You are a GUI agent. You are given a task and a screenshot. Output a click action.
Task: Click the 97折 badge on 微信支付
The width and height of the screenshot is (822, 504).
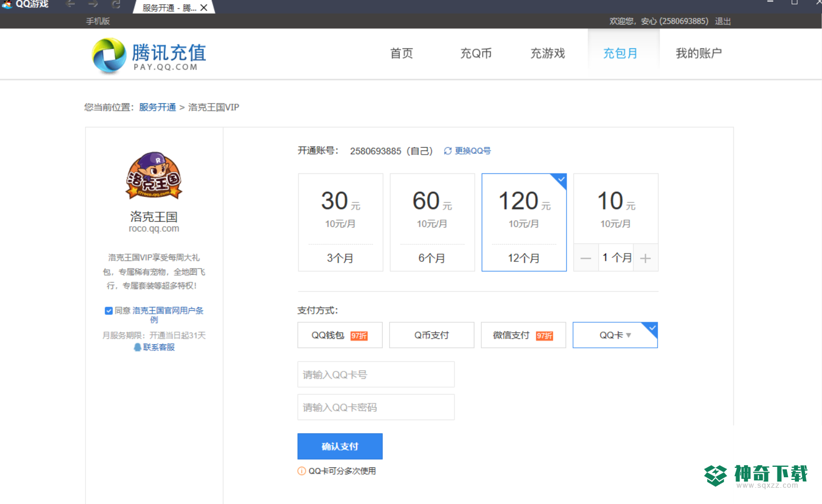pos(544,336)
